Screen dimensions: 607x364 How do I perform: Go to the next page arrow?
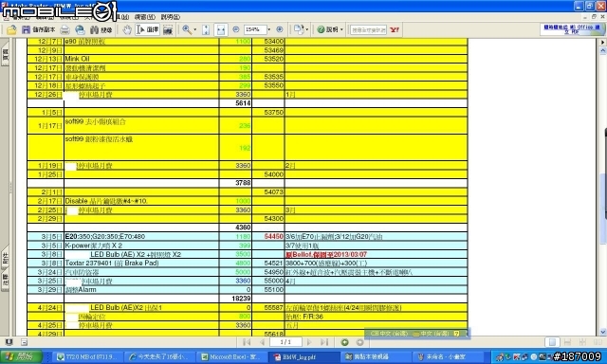point(309,342)
